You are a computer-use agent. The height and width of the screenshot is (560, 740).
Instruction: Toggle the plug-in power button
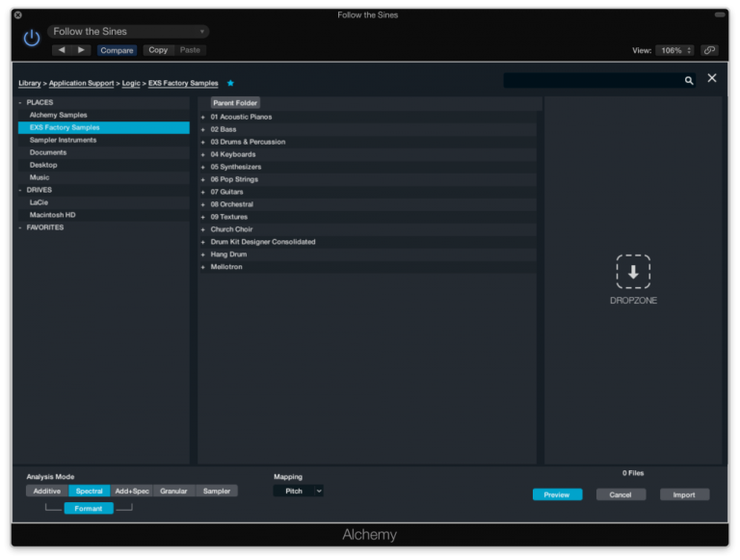click(x=32, y=38)
